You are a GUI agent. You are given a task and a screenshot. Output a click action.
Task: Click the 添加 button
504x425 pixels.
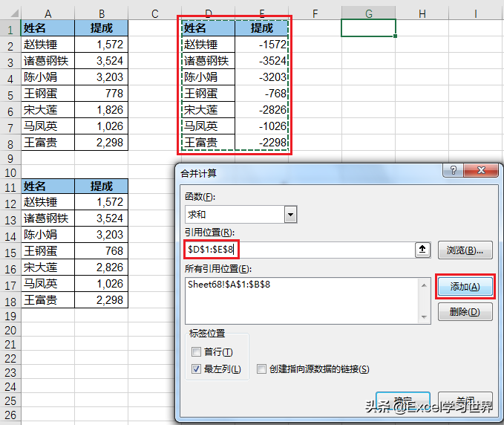click(x=465, y=286)
